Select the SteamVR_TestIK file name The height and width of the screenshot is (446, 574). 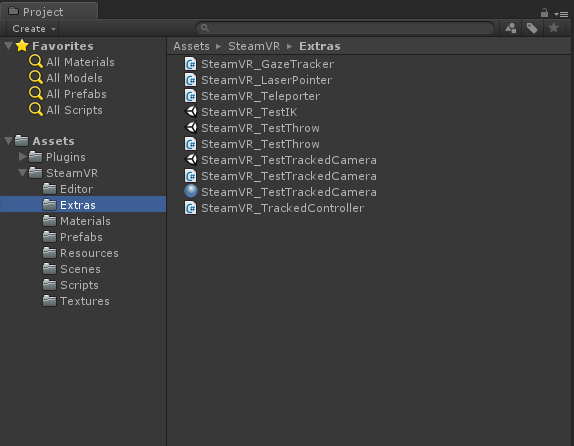coord(249,112)
